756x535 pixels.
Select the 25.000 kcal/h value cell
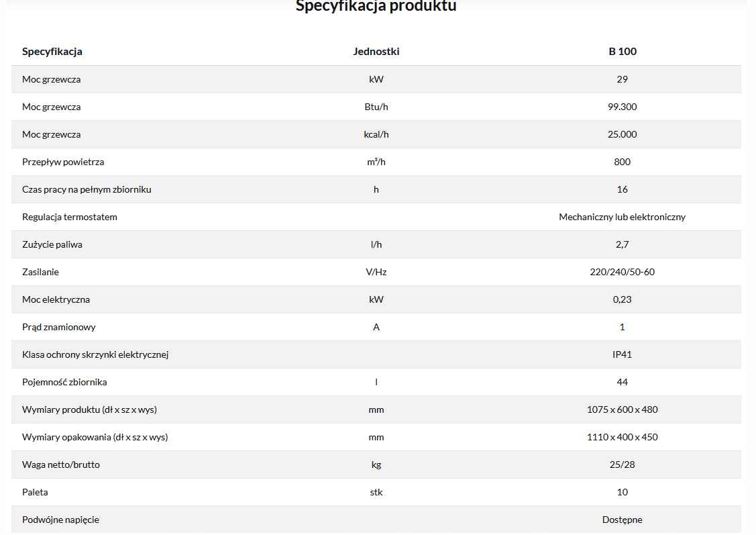[622, 134]
